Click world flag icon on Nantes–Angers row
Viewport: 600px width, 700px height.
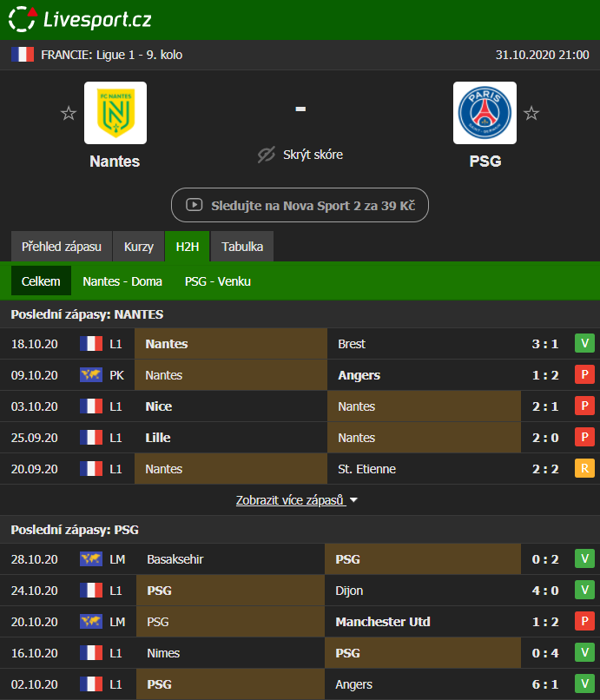(91, 375)
